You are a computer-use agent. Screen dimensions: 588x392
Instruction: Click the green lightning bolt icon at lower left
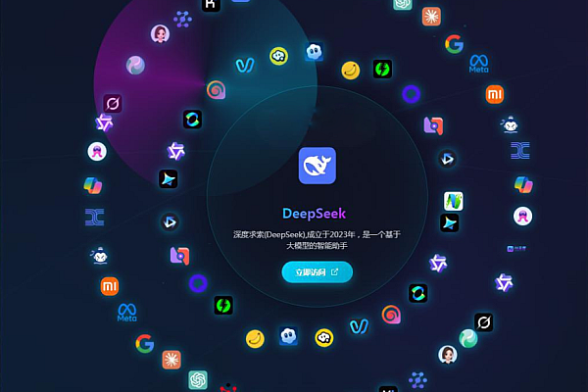coord(223,306)
